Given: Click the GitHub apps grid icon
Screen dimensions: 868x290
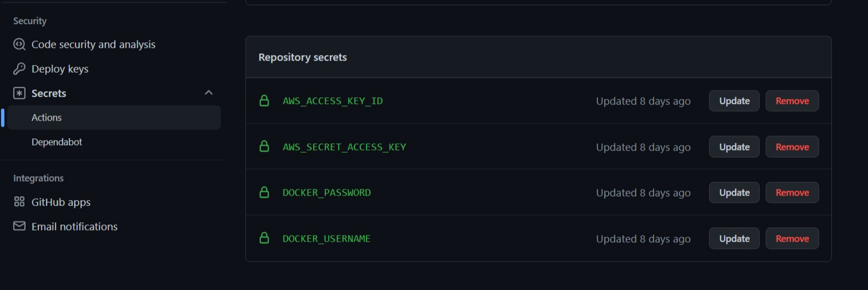Looking at the screenshot, I should pos(19,202).
